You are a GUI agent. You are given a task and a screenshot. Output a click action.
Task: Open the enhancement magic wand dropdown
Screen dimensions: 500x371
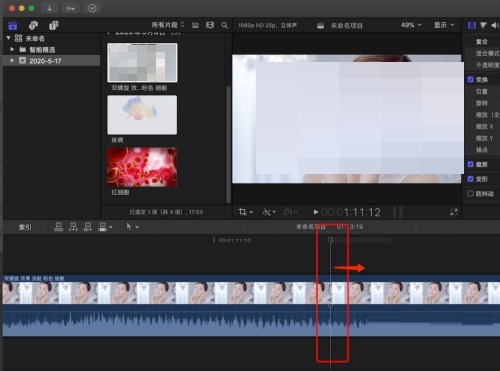point(269,212)
